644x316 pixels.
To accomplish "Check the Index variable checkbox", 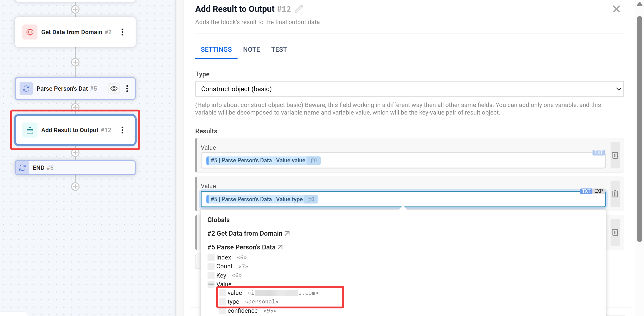I will coord(211,257).
